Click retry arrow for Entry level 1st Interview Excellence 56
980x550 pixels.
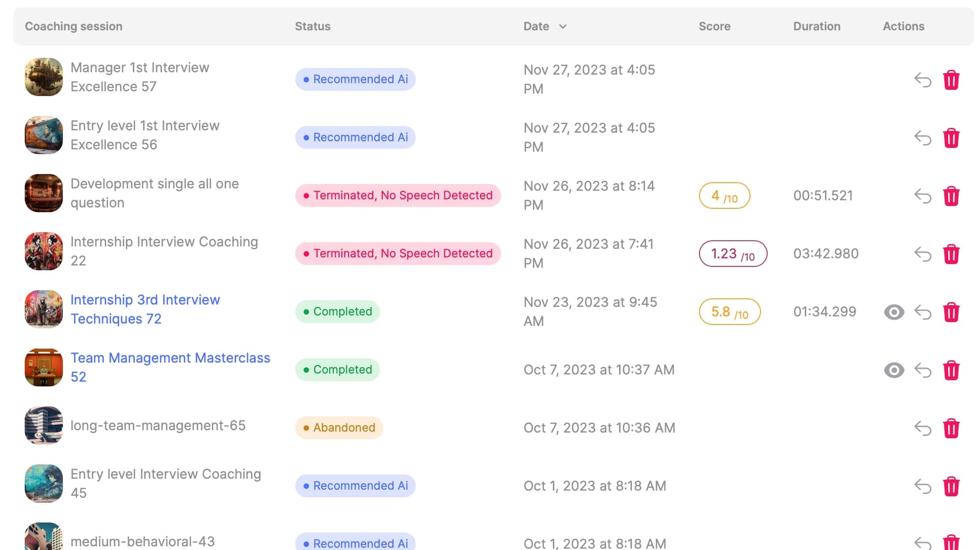pos(922,138)
